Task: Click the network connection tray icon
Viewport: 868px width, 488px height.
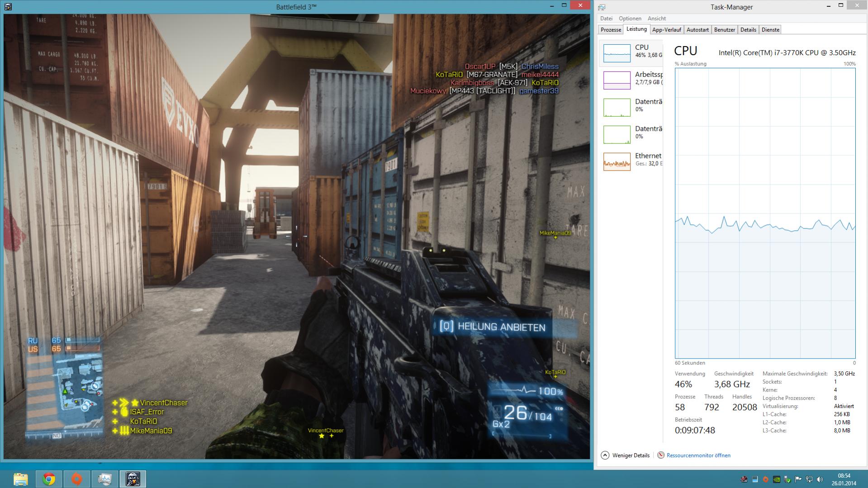Action: click(x=809, y=479)
